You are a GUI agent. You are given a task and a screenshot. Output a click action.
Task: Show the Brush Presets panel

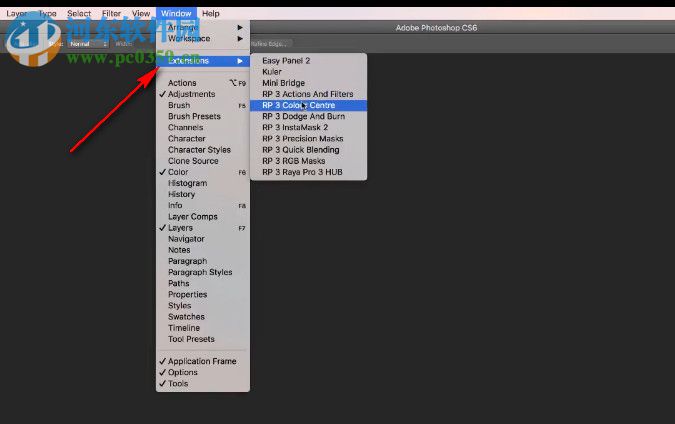click(203, 117)
